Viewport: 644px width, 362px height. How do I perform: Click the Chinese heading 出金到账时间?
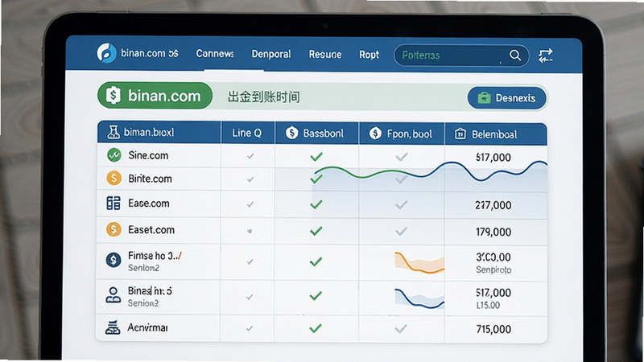coord(263,97)
